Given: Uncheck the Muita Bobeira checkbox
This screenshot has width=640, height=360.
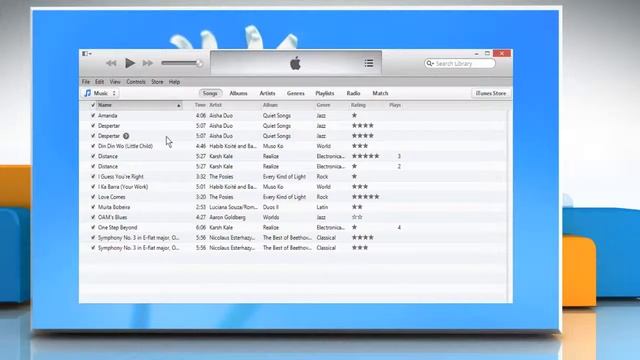Looking at the screenshot, I should (93, 207).
